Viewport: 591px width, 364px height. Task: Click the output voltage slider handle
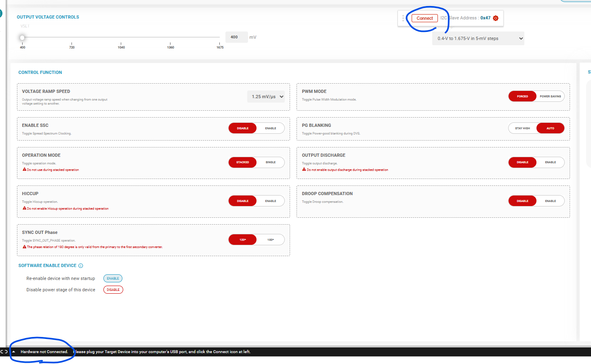tap(22, 38)
